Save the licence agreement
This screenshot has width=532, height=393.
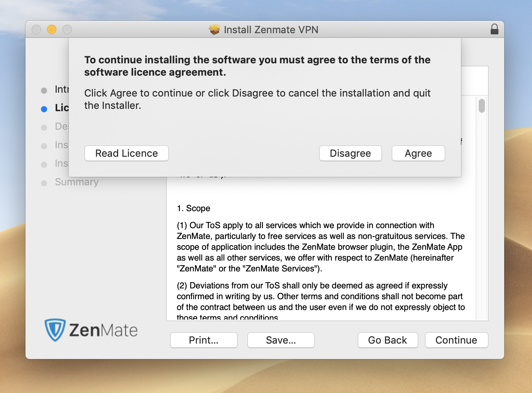pos(281,340)
